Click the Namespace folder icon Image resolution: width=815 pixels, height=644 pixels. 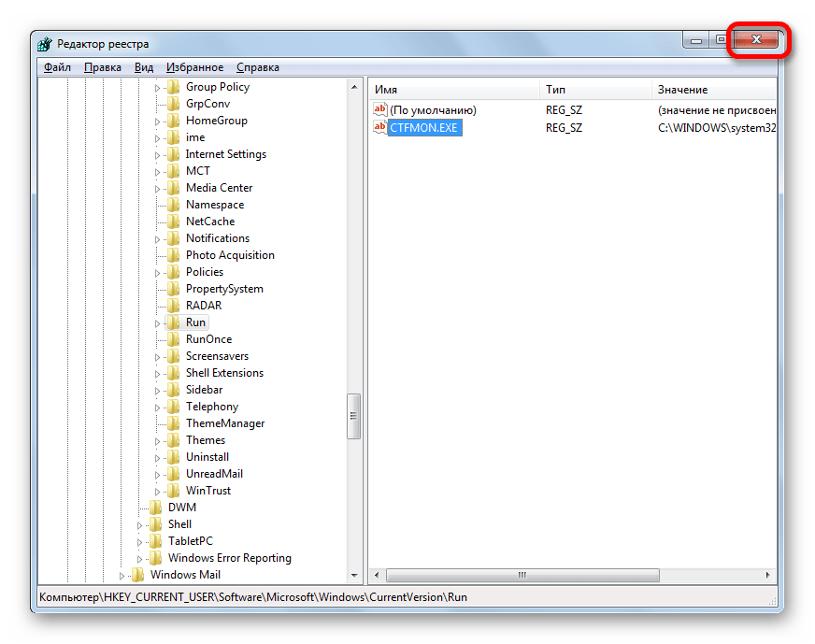click(x=174, y=205)
